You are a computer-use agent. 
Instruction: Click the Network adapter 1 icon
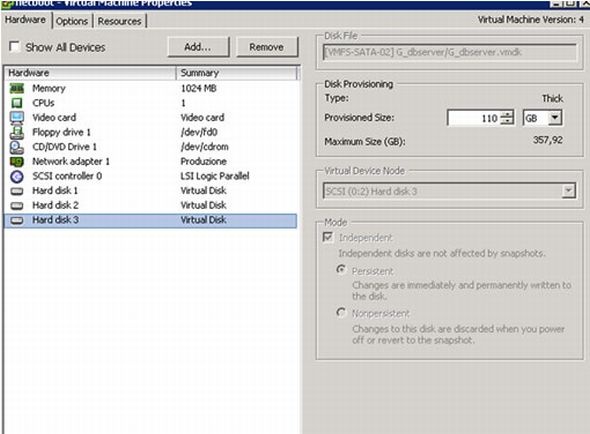pyautogui.click(x=17, y=161)
